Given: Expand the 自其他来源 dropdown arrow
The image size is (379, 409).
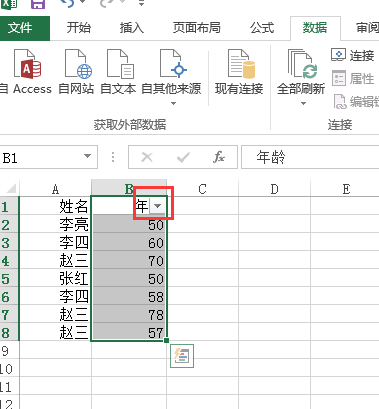Looking at the screenshot, I should coord(173,104).
